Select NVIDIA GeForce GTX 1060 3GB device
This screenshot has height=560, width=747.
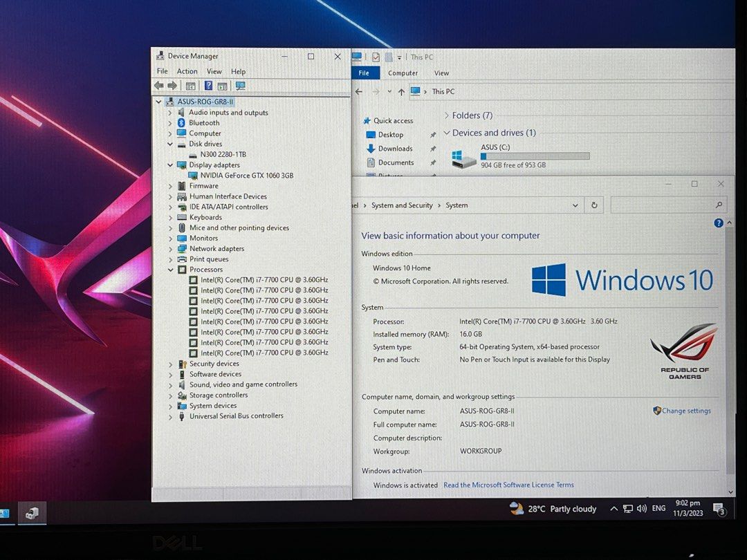pos(246,176)
